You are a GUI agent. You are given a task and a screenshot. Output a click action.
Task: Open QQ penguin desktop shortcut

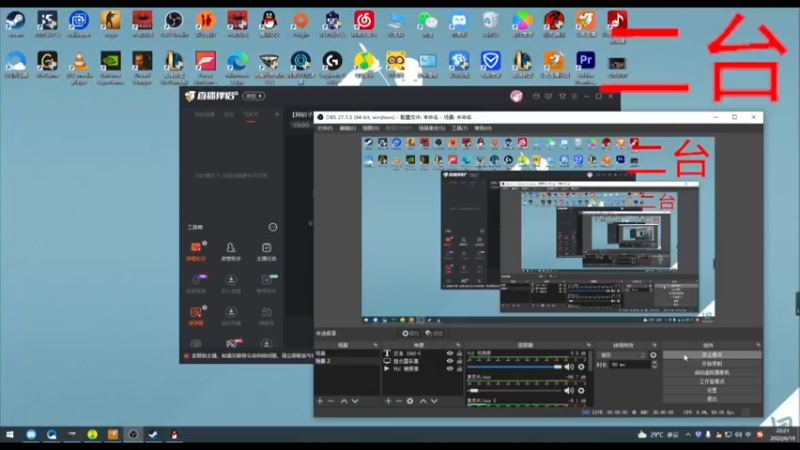pos(269,24)
